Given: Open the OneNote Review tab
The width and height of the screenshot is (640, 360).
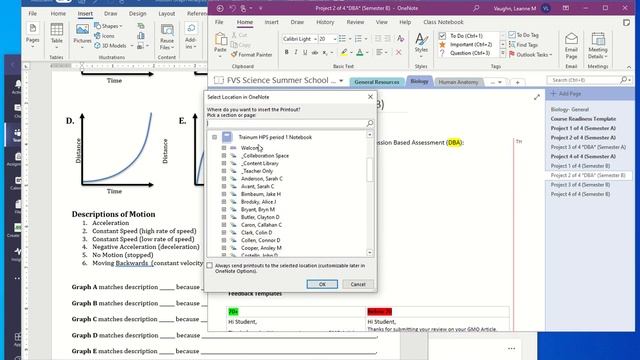Looking at the screenshot, I should [x=355, y=22].
